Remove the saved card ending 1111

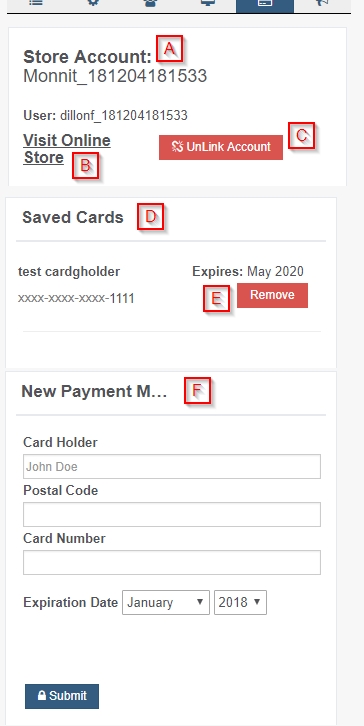click(272, 295)
